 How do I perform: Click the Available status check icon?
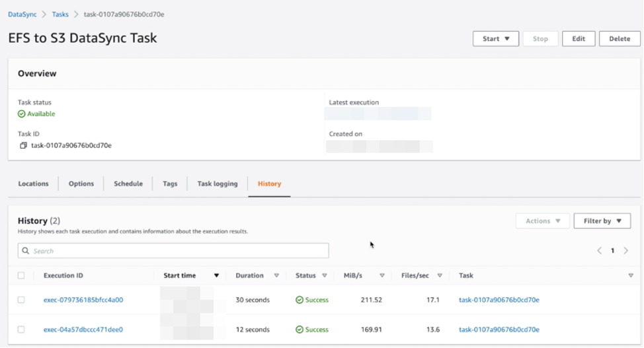(x=21, y=114)
